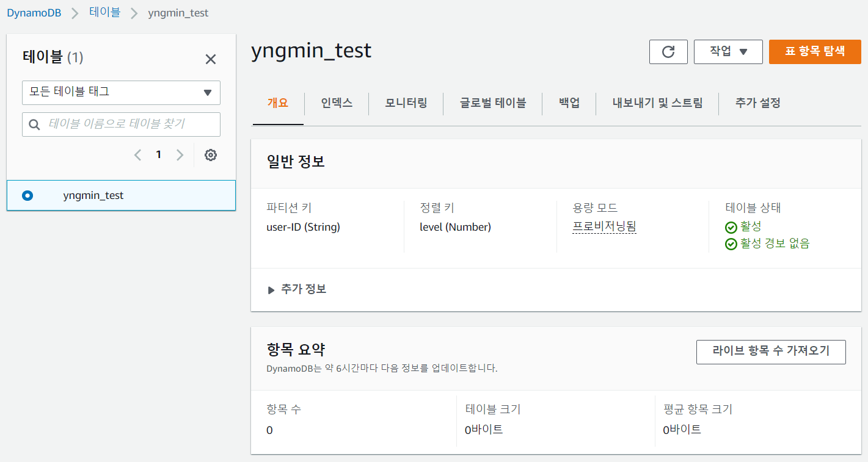Go to previous page of tables
The height and width of the screenshot is (462, 868).
point(138,155)
